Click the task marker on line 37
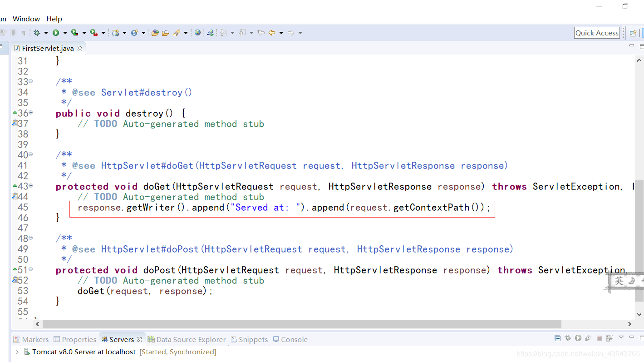The image size is (644, 362). [15, 123]
